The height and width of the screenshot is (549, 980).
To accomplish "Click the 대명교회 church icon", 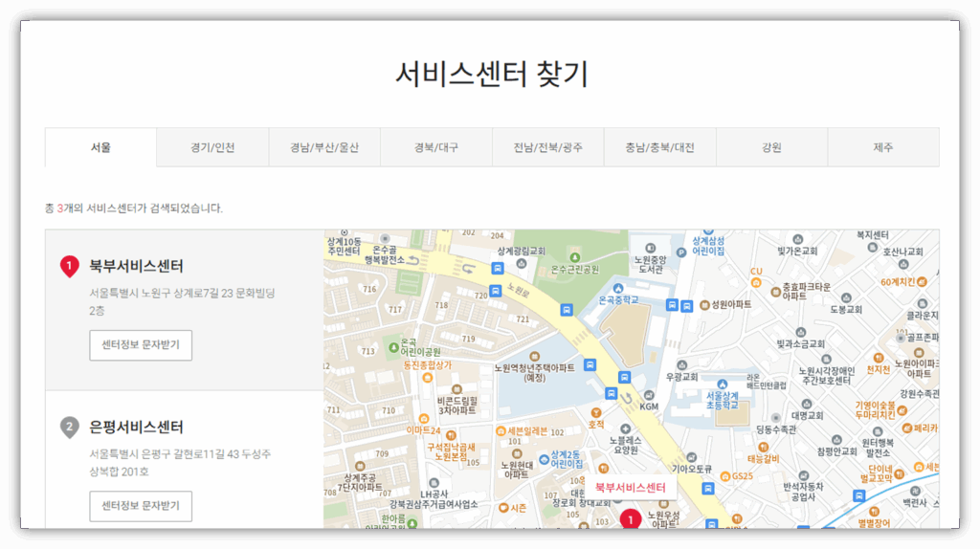I will click(807, 405).
